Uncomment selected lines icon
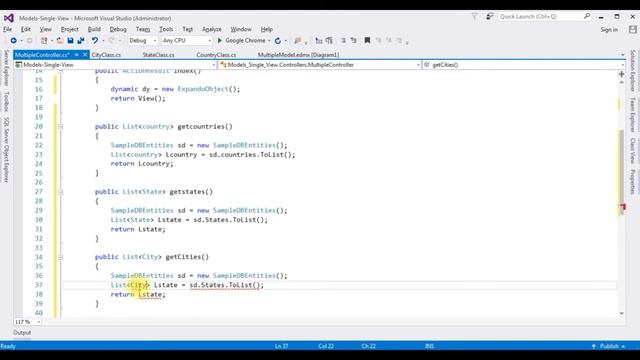This screenshot has width=640, height=360. point(353,40)
